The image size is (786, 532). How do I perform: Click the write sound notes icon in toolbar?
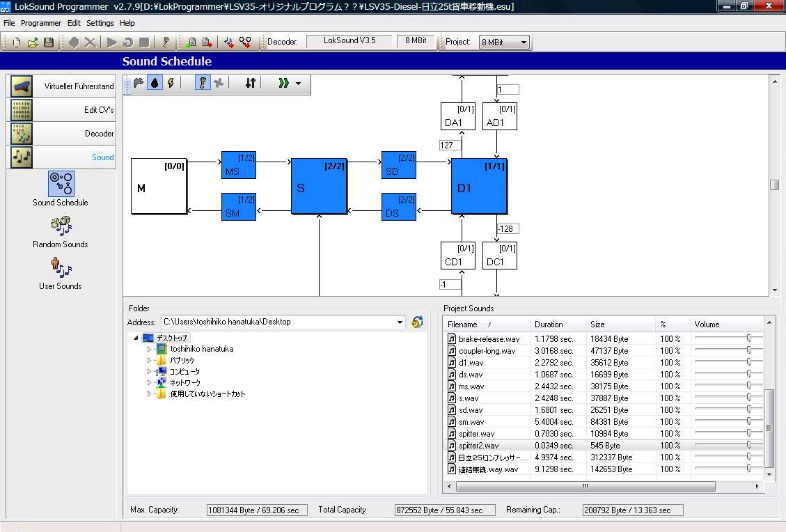click(229, 42)
